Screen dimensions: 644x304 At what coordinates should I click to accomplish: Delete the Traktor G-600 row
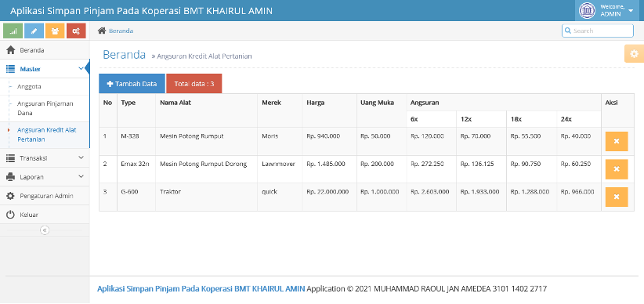click(617, 197)
